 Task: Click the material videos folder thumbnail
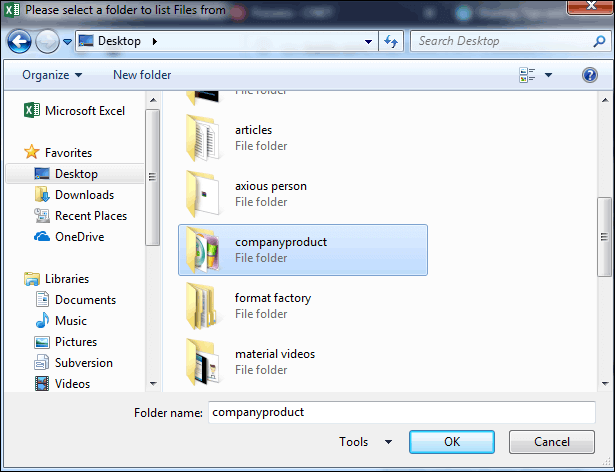[203, 362]
